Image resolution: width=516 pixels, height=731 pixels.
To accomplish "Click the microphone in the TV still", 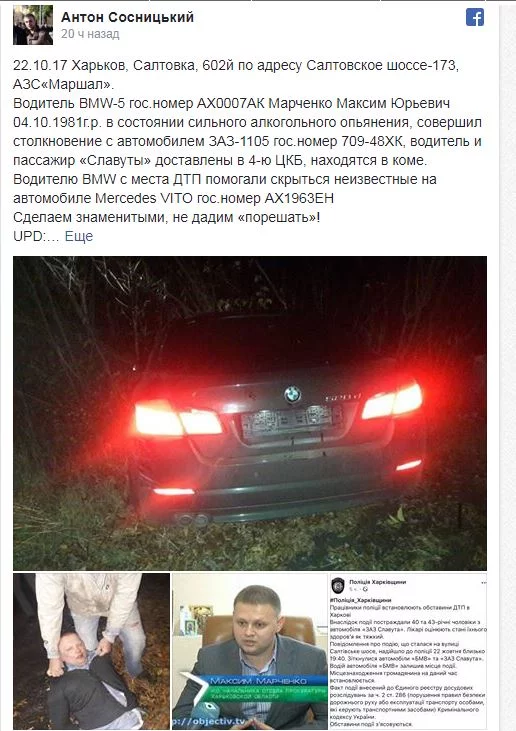I will click(x=207, y=712).
